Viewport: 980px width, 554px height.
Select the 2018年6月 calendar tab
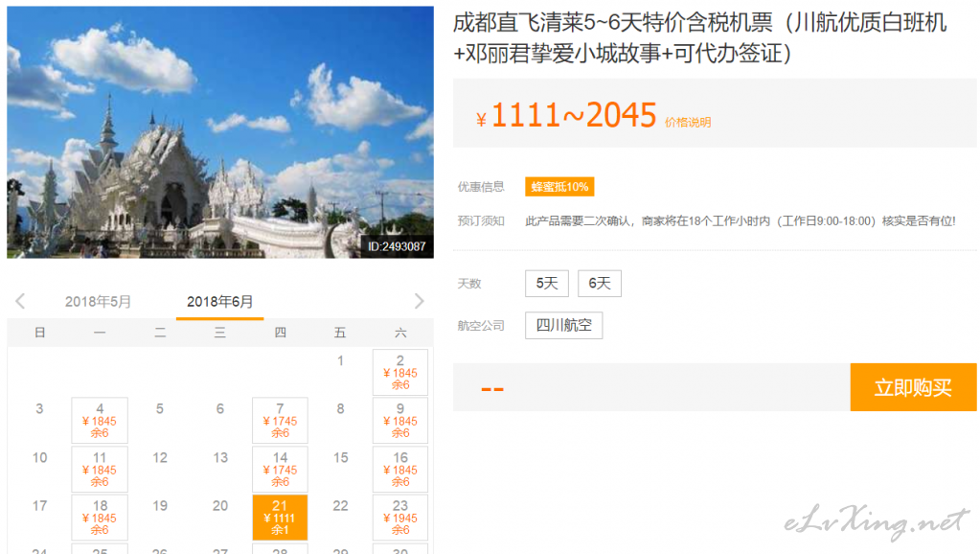(220, 302)
